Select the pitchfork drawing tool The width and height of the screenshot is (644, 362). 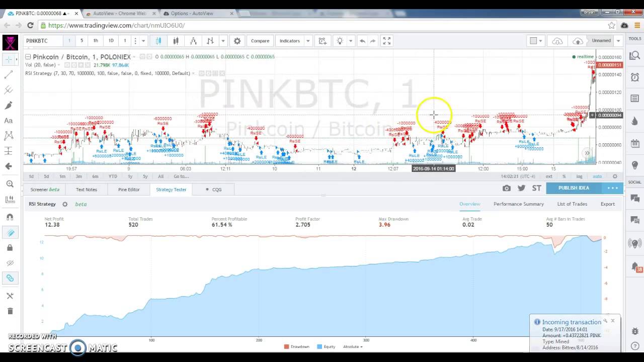pos(9,90)
